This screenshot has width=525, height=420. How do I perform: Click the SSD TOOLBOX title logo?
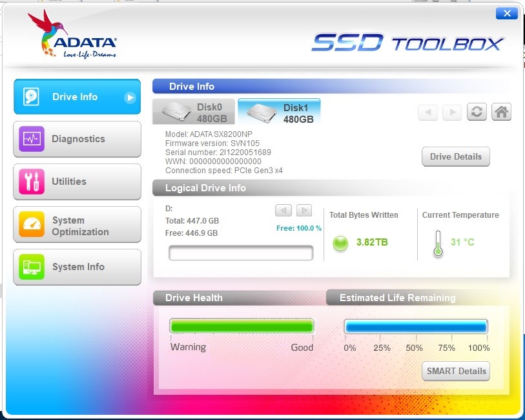click(x=407, y=43)
